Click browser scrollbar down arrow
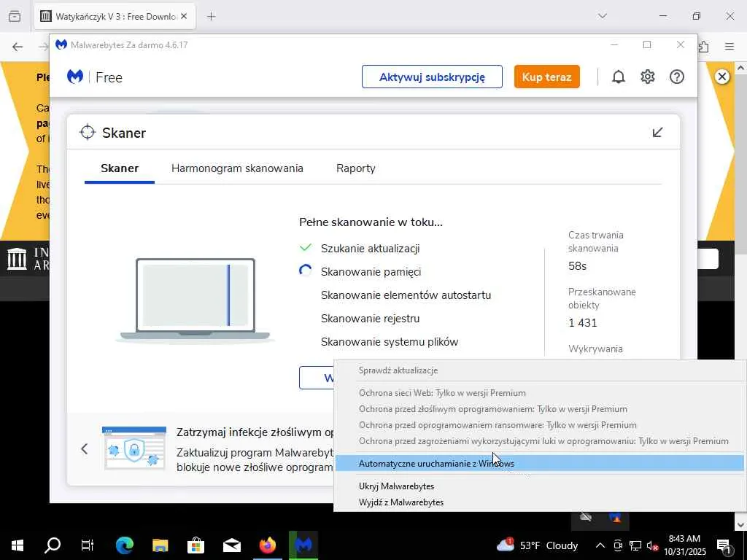 [x=740, y=525]
